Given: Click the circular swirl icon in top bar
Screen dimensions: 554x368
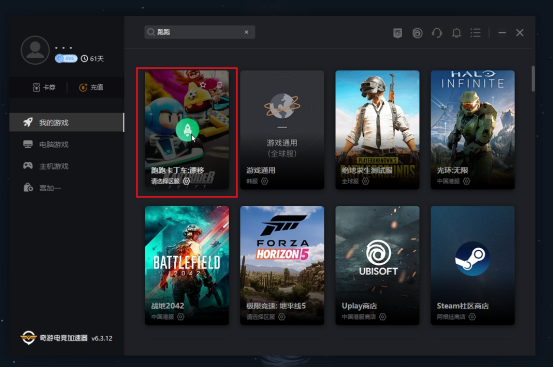Looking at the screenshot, I should coord(417,33).
